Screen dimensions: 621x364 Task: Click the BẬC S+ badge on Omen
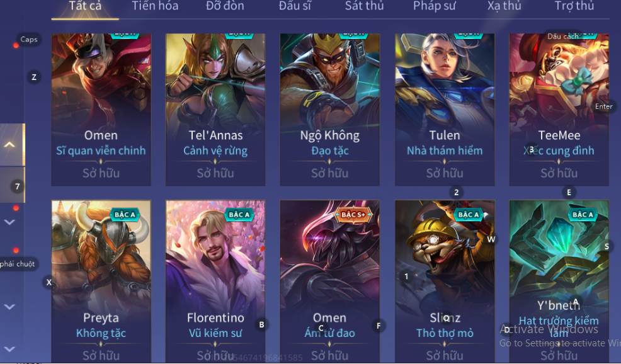pyautogui.click(x=353, y=215)
